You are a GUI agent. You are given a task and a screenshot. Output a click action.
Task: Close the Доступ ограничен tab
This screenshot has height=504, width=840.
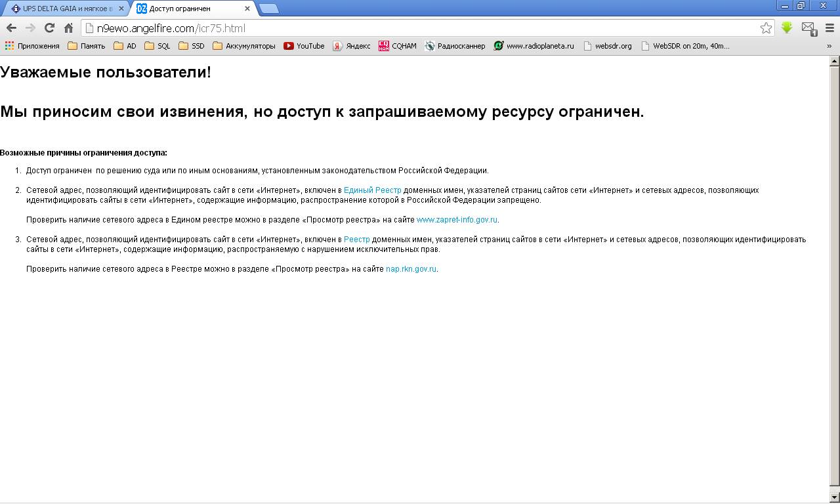point(247,9)
